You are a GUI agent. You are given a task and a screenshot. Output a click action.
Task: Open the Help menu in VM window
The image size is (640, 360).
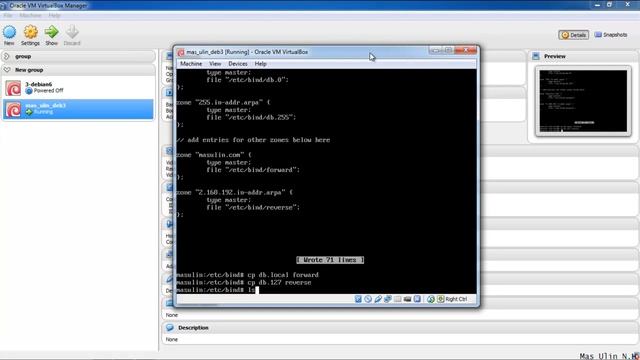[x=260, y=64]
